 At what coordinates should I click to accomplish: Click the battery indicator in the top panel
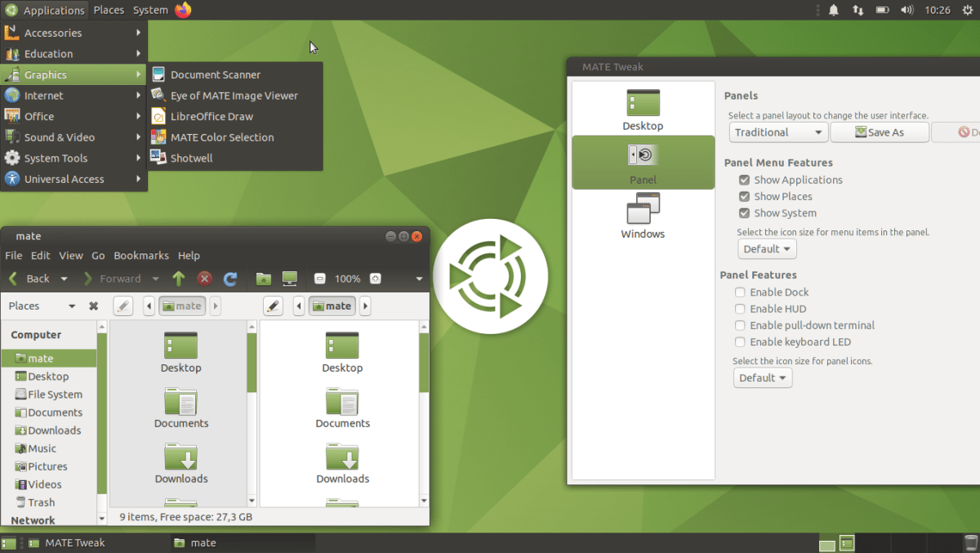[x=882, y=10]
